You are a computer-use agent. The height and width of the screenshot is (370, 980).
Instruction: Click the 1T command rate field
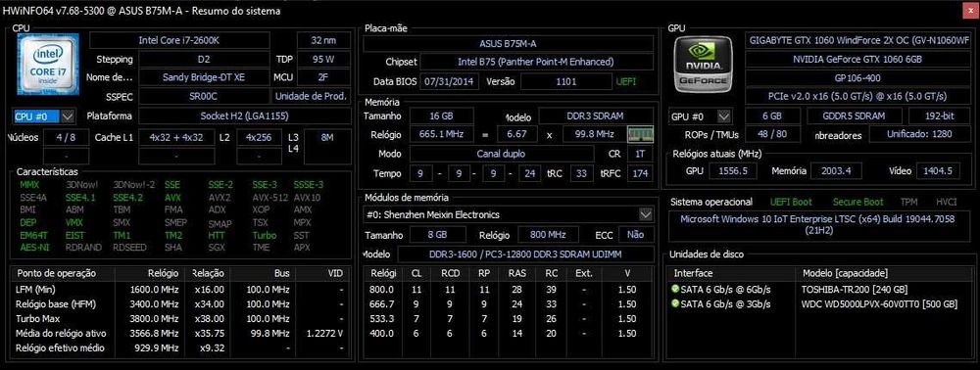pos(640,154)
